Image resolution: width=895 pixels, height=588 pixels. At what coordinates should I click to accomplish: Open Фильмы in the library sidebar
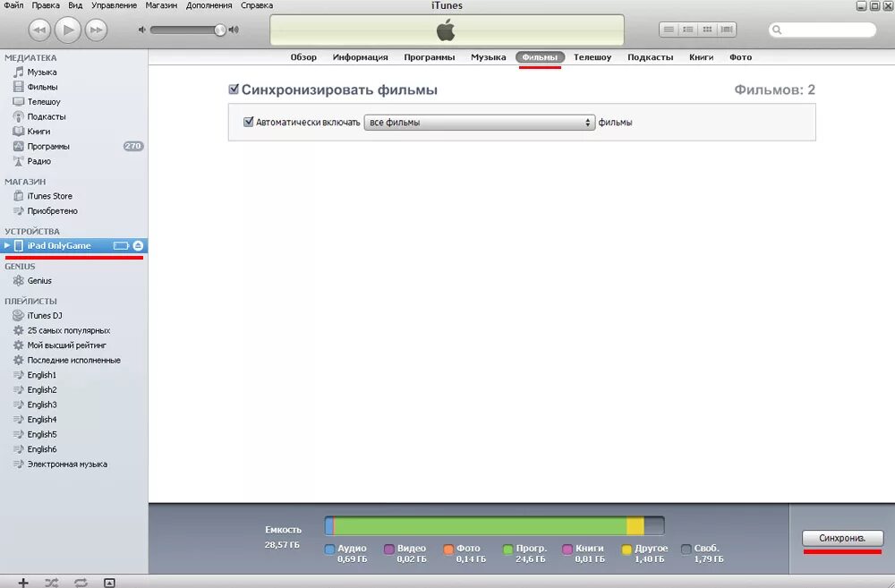tap(74, 87)
